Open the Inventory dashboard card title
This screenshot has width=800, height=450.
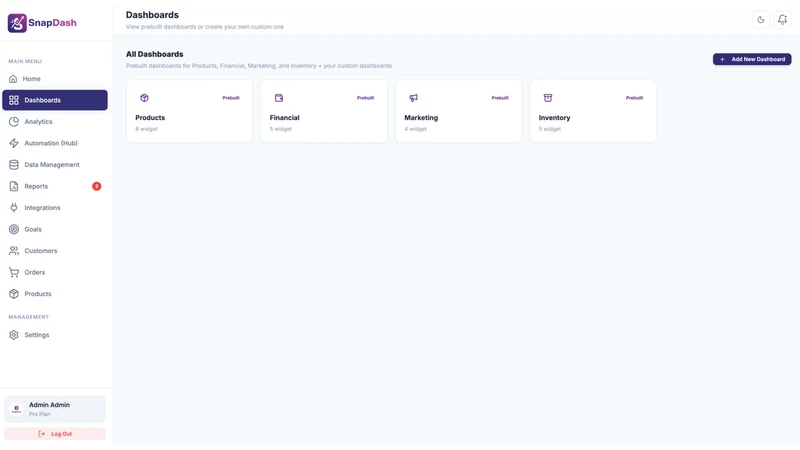555,117
